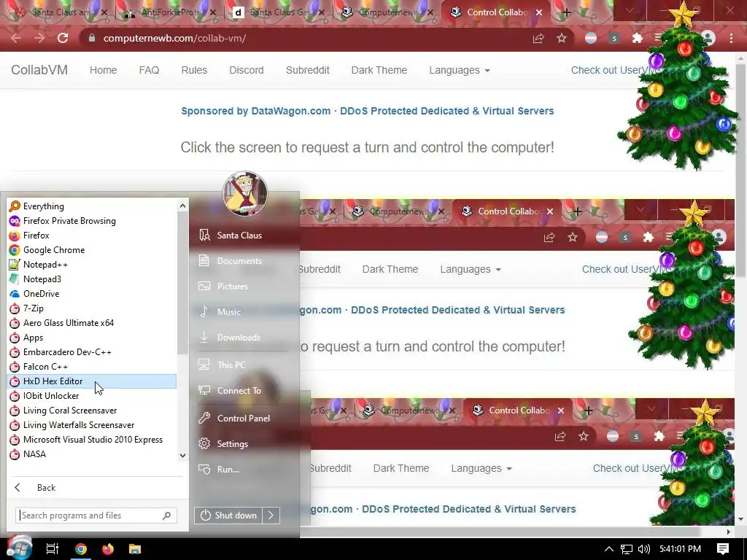Click the browser back arrow
Screen dimensions: 747x560
[16, 38]
